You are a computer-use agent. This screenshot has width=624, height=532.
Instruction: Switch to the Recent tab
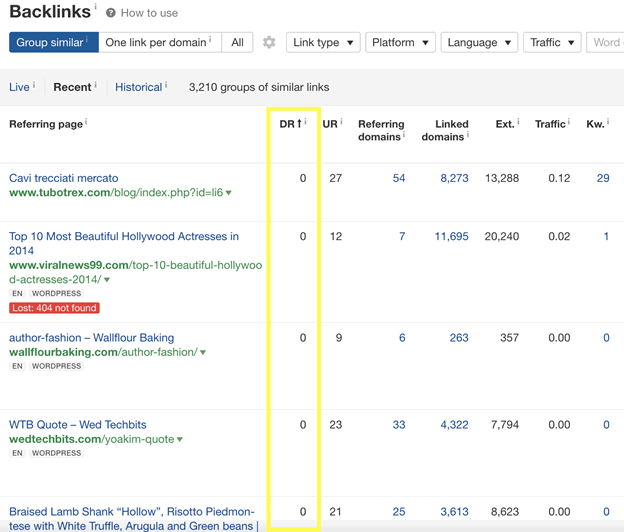(x=72, y=87)
